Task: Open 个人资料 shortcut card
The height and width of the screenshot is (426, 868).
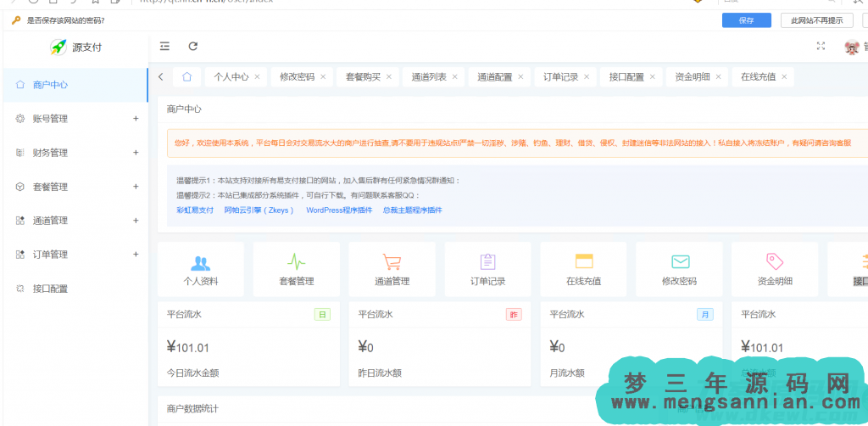Action: pos(200,269)
